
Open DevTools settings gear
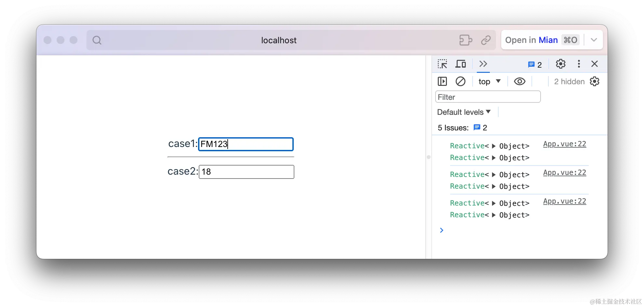point(561,64)
